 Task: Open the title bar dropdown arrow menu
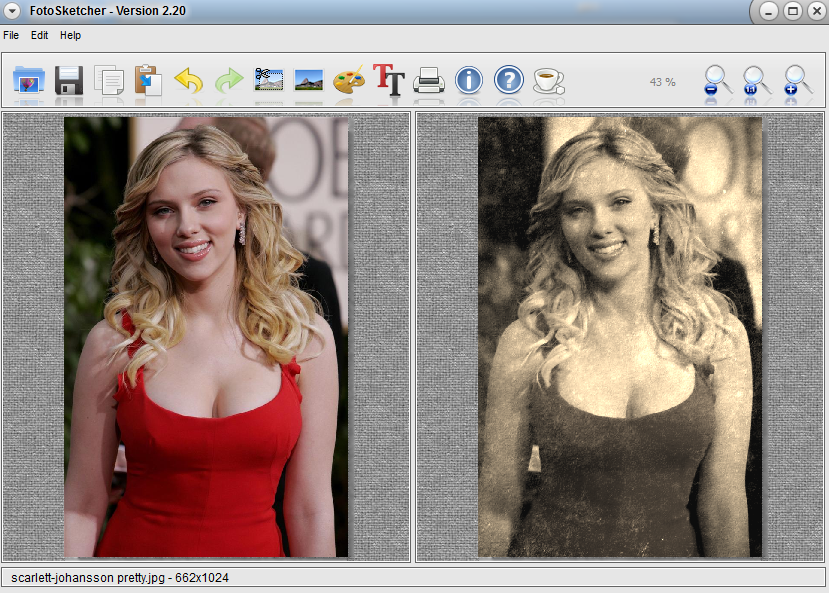[x=12, y=11]
